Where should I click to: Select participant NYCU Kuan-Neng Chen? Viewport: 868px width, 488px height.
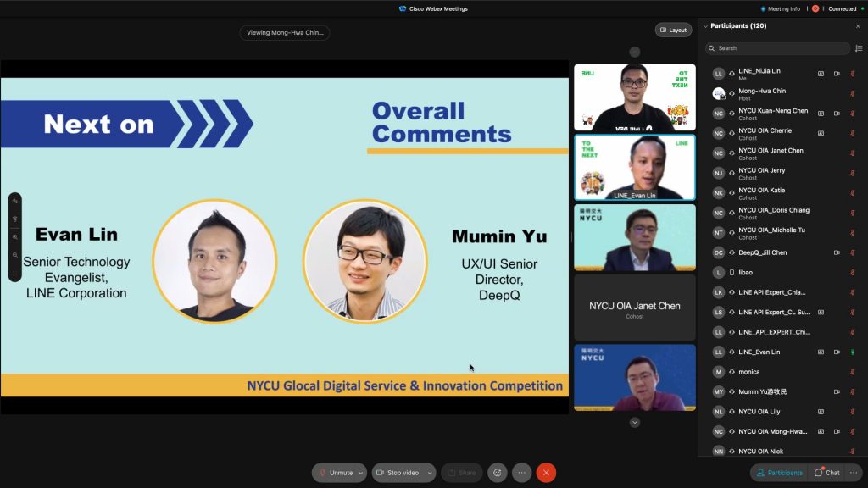(x=782, y=114)
